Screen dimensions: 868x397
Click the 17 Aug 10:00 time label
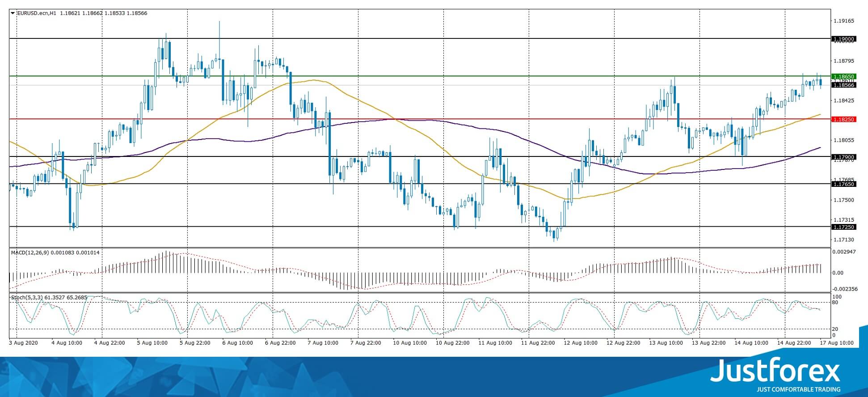[836, 343]
